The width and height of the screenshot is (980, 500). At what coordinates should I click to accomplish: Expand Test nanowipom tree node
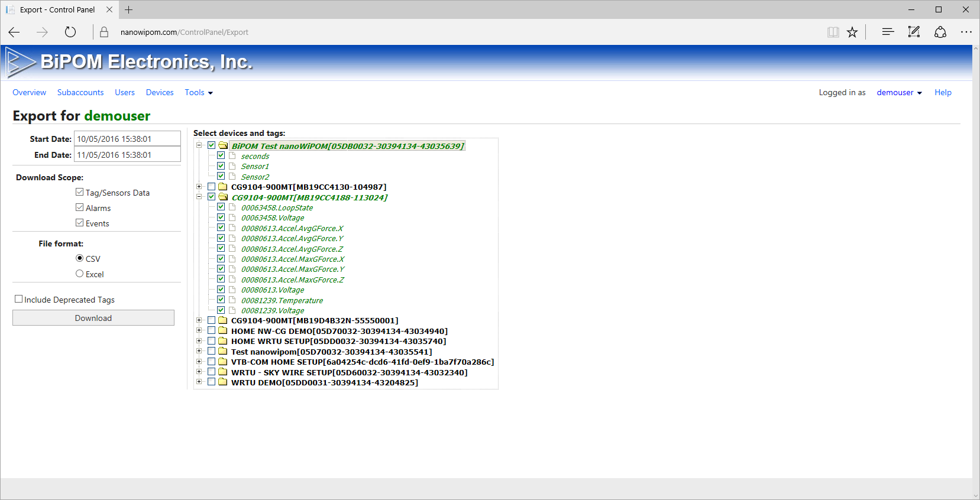tap(199, 351)
